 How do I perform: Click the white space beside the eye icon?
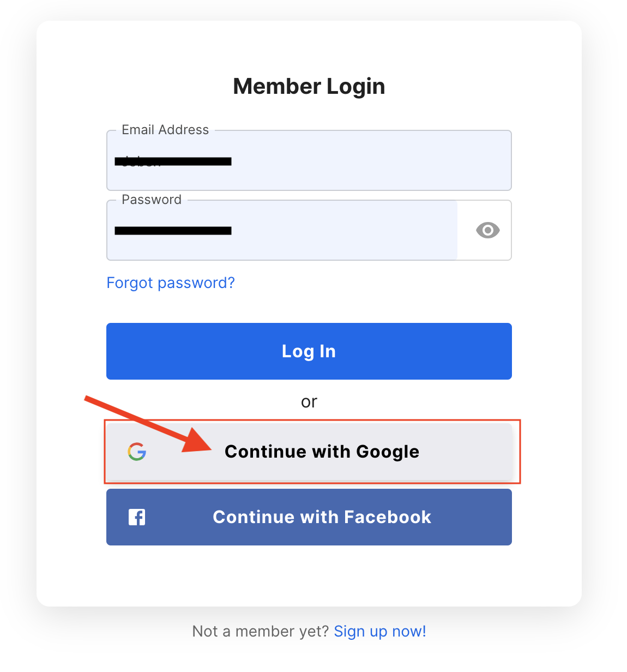(x=466, y=230)
